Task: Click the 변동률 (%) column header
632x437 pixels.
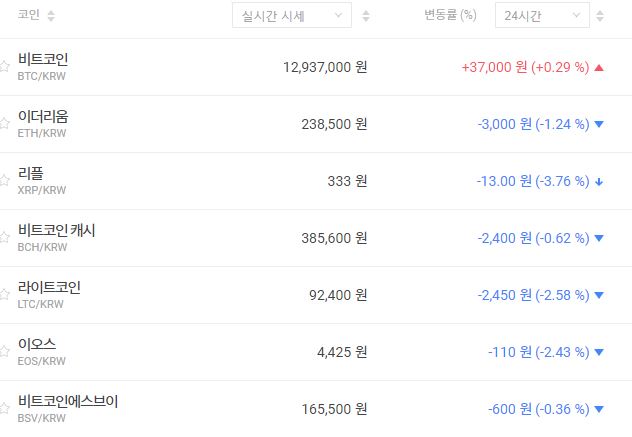Action: [450, 16]
